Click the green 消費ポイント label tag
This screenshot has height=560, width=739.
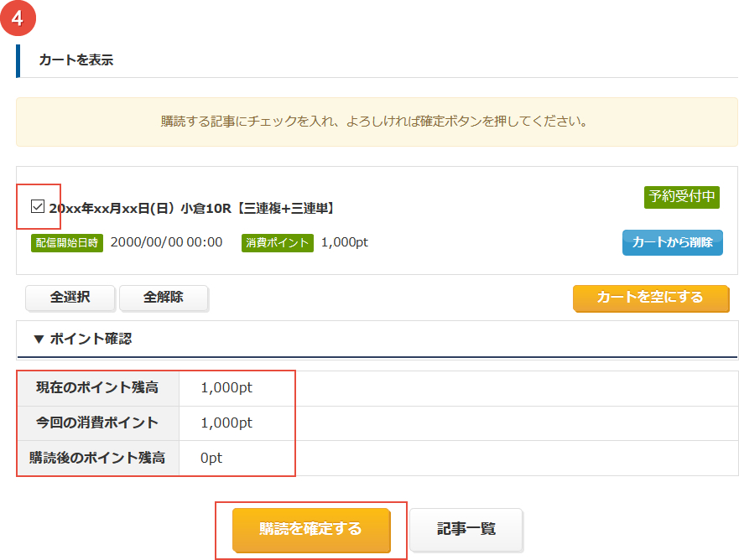point(277,242)
